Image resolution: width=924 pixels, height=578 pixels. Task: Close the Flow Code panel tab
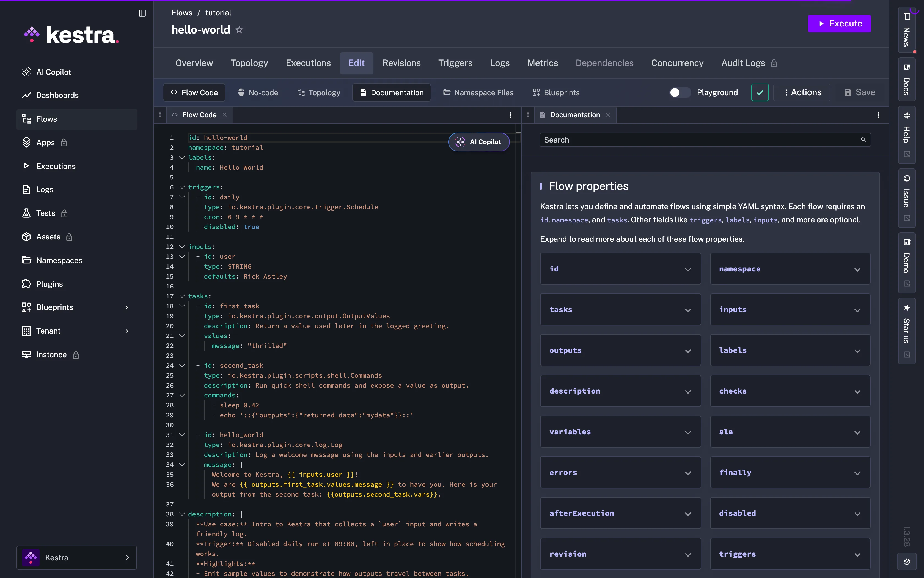224,115
